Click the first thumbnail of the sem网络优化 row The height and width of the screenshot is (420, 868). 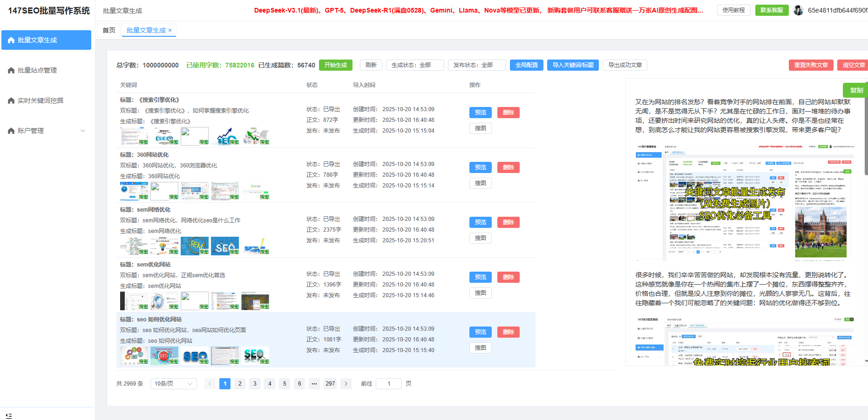click(134, 246)
